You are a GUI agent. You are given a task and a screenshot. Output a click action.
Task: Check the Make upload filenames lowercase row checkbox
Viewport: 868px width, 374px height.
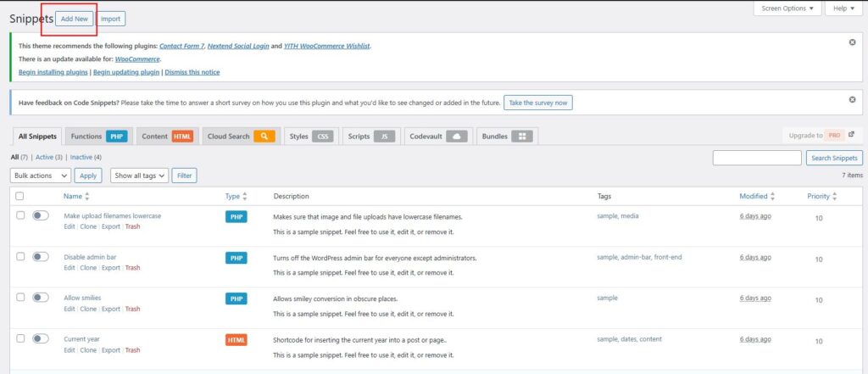tap(20, 215)
